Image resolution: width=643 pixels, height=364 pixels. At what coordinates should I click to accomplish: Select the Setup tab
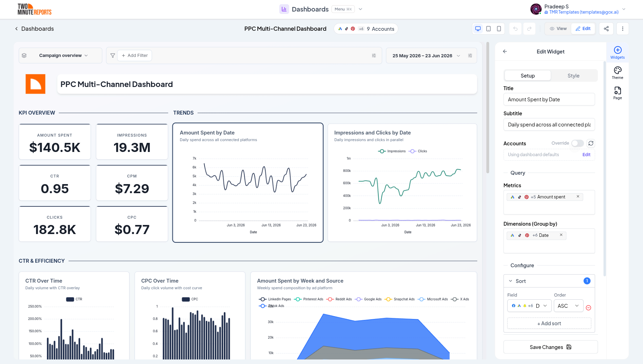tap(528, 76)
